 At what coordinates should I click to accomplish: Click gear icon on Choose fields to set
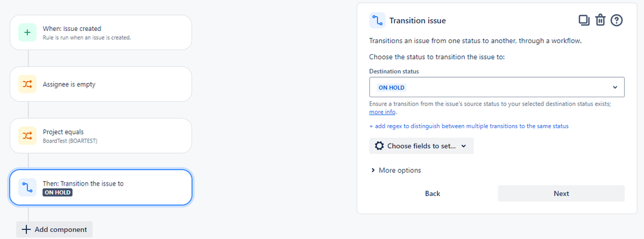(380, 146)
